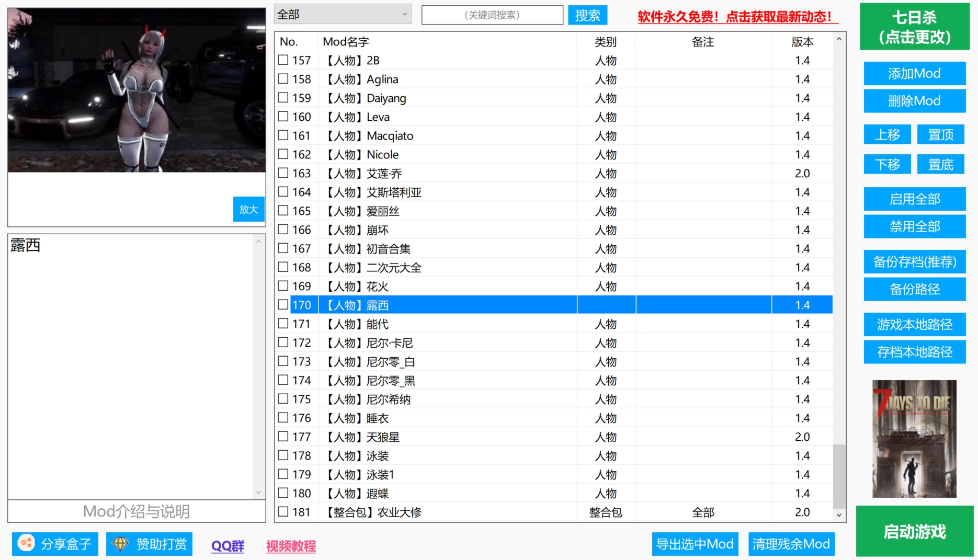Click the share box icon
978x560 pixels.
click(x=26, y=543)
